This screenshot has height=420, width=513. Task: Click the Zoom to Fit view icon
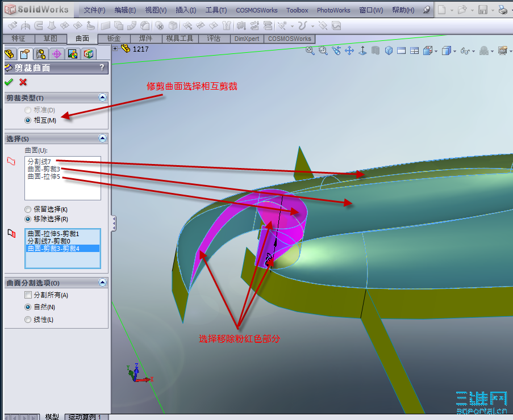click(x=310, y=51)
